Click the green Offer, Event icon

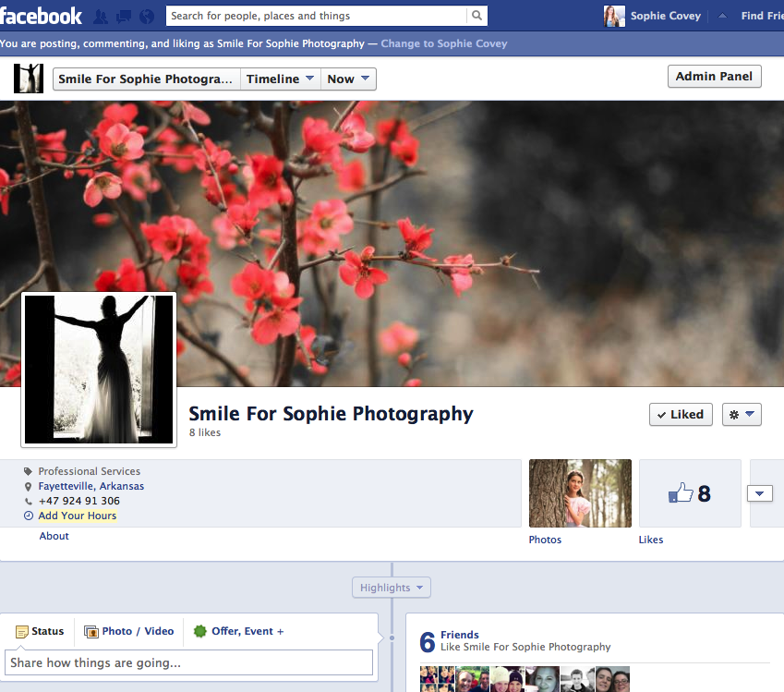tap(200, 631)
